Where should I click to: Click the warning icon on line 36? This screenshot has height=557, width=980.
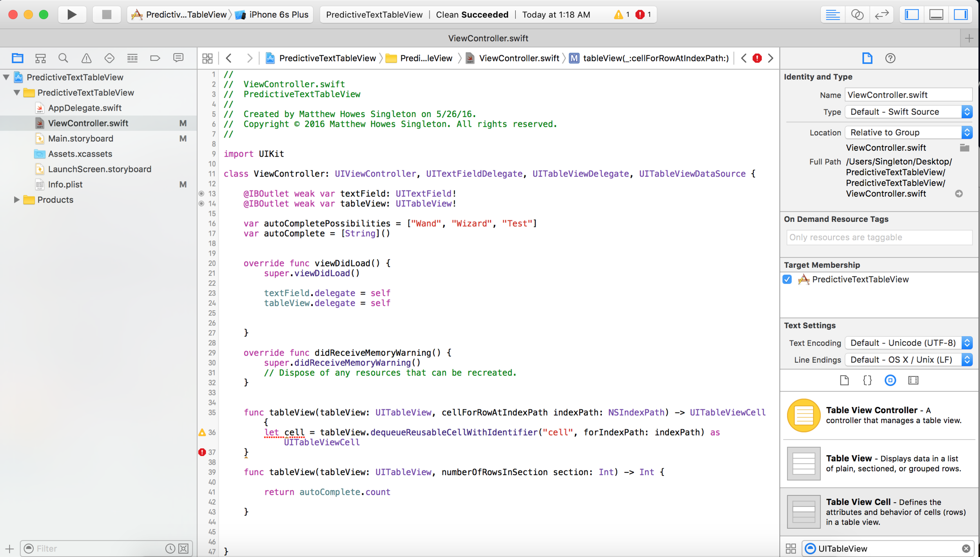202,432
